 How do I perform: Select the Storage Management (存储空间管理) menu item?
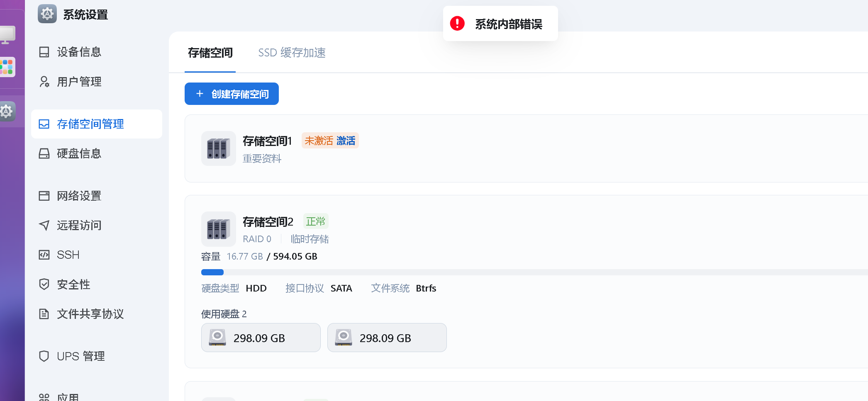(97, 124)
